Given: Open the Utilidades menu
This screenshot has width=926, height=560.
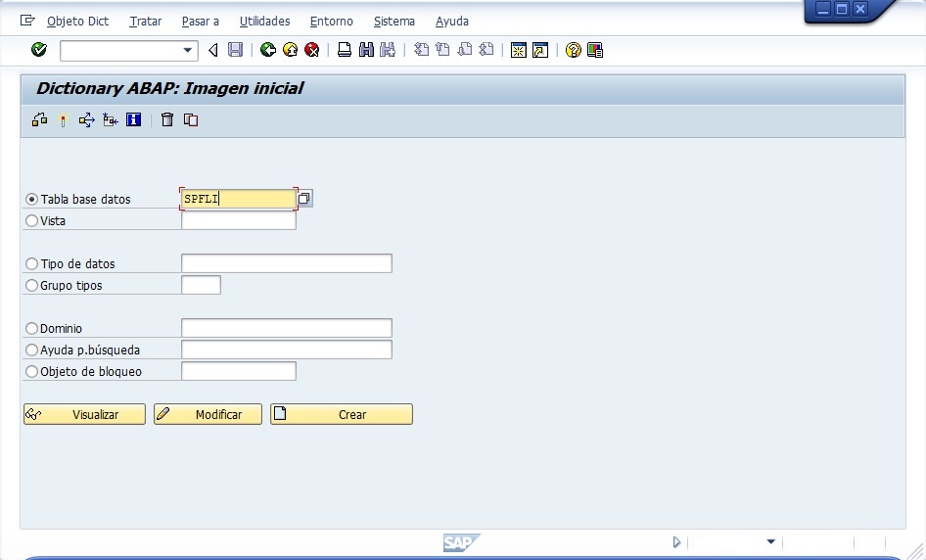Looking at the screenshot, I should click(x=264, y=22).
